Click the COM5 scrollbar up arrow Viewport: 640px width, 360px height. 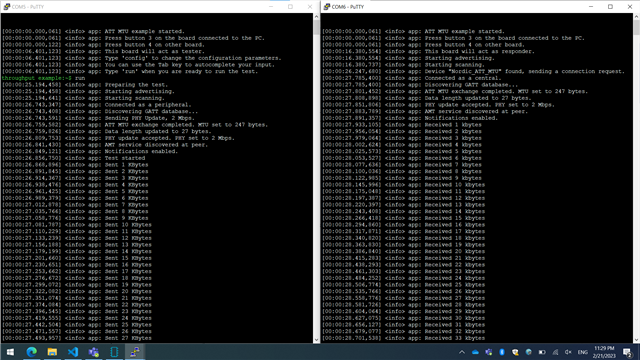[316, 16]
